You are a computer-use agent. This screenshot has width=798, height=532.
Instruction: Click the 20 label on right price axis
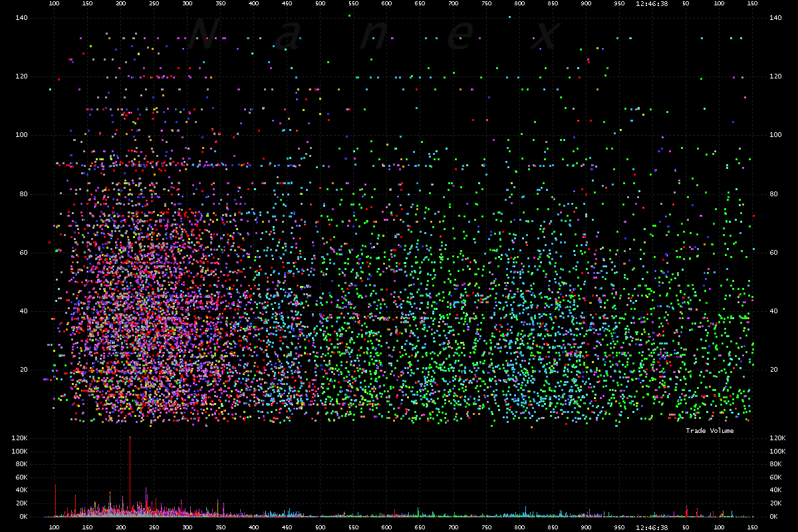pyautogui.click(x=773, y=370)
